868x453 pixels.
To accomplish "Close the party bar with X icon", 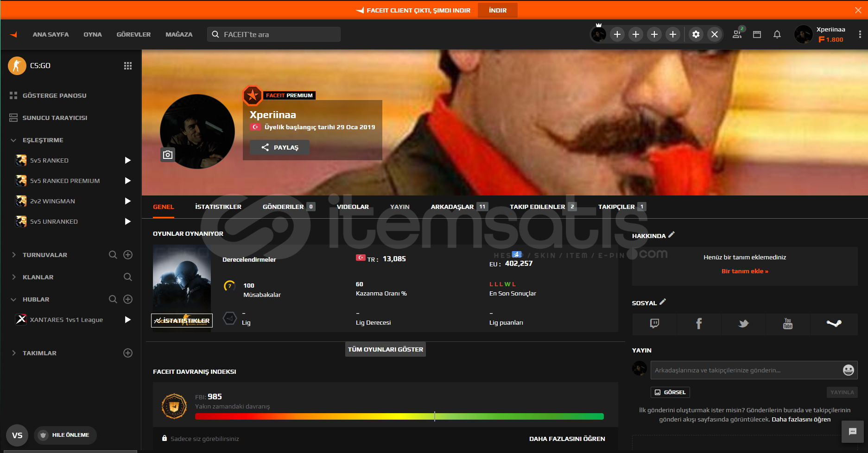I will pyautogui.click(x=715, y=34).
